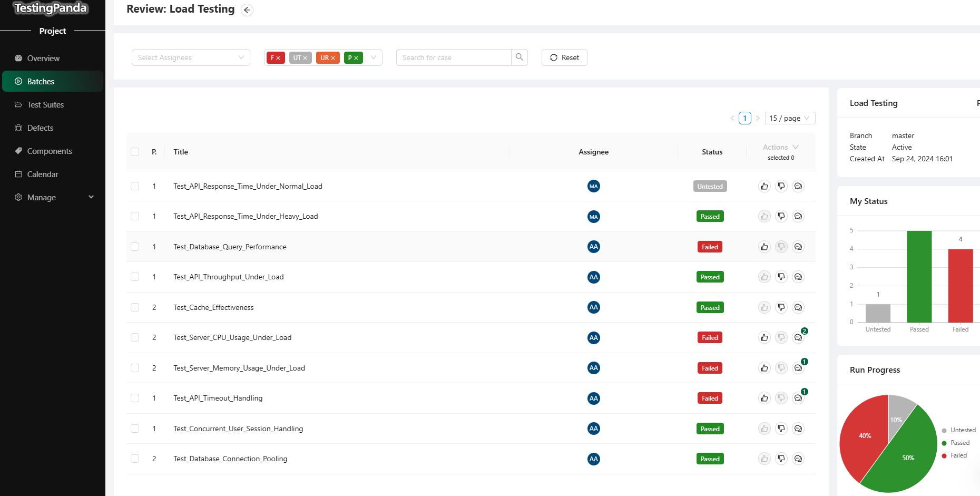Go to the next page arrow
The image size is (980, 496).
[x=758, y=118]
